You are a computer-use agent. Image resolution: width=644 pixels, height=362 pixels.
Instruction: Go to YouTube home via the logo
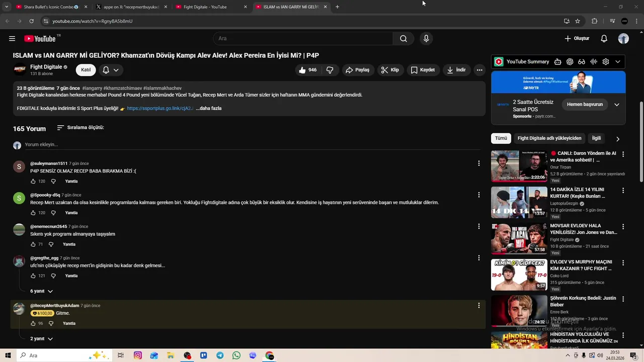click(40, 39)
